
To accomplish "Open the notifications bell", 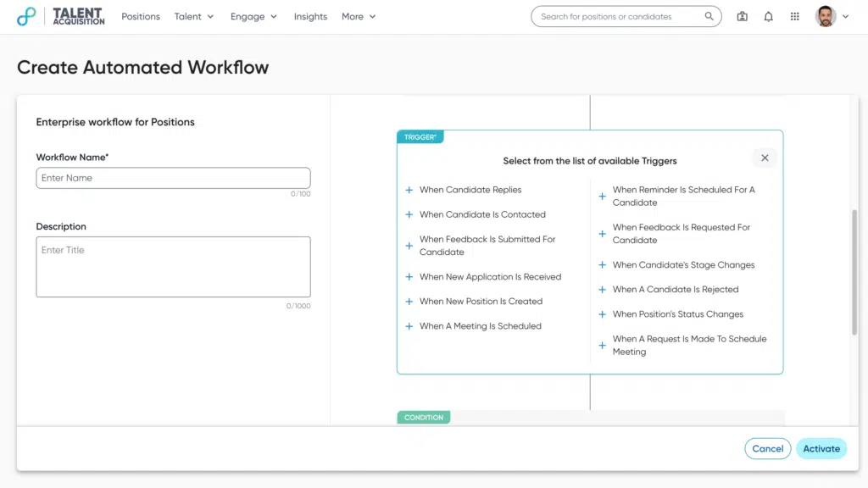I will coord(769,16).
